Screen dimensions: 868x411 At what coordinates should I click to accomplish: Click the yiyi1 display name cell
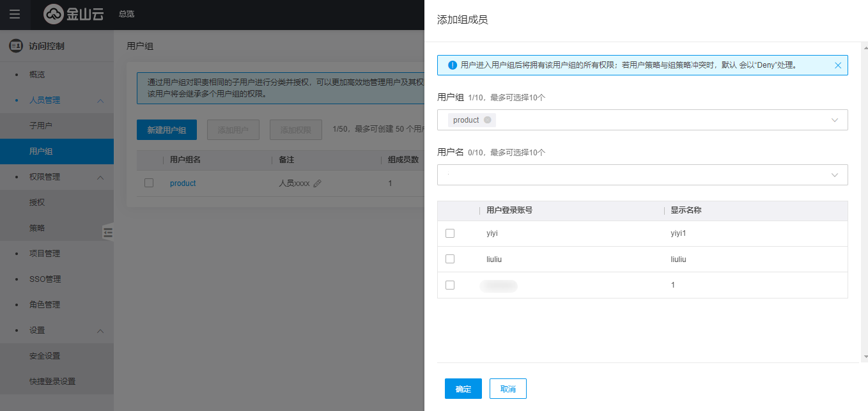coord(678,233)
